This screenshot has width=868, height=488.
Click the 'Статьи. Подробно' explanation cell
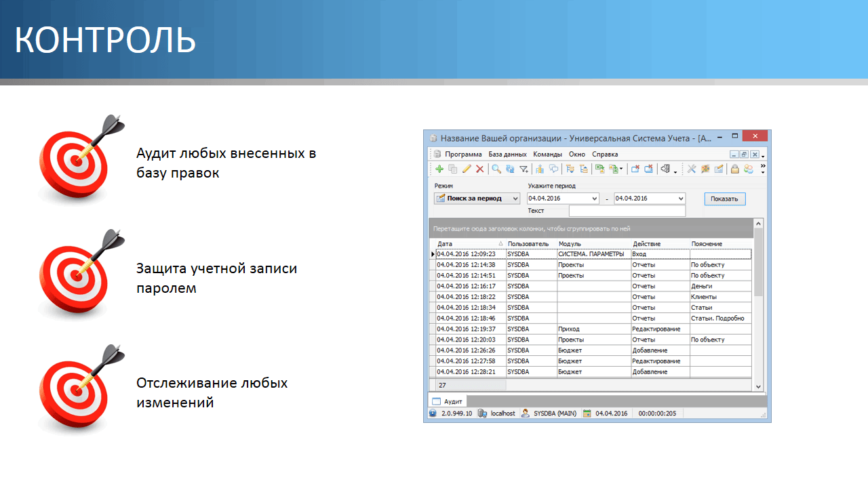721,318
